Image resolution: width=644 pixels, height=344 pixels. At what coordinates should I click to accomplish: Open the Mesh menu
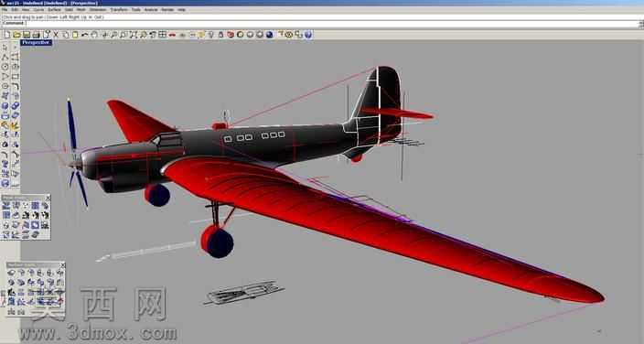point(81,9)
